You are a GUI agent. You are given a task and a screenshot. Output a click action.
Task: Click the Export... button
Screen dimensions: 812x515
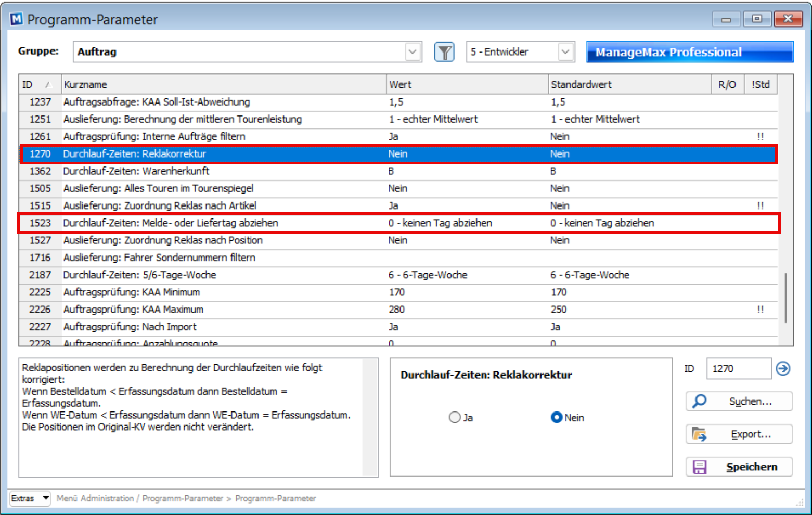(739, 434)
